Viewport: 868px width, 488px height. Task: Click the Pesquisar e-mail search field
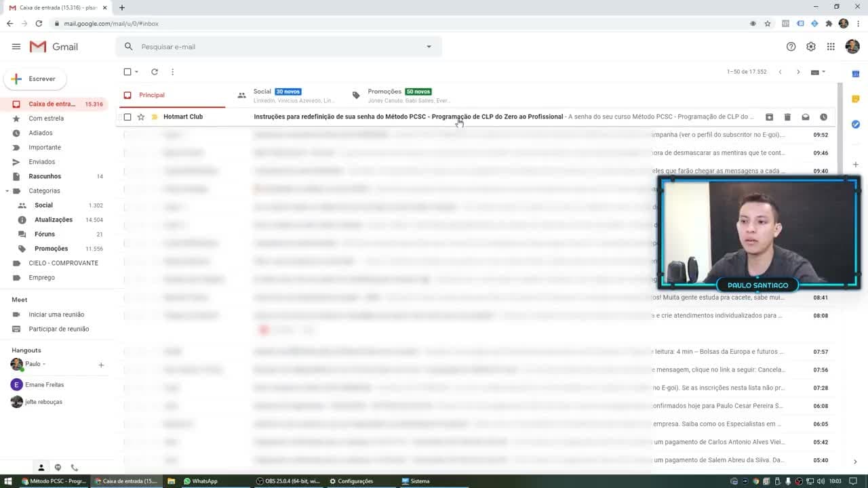pos(278,47)
